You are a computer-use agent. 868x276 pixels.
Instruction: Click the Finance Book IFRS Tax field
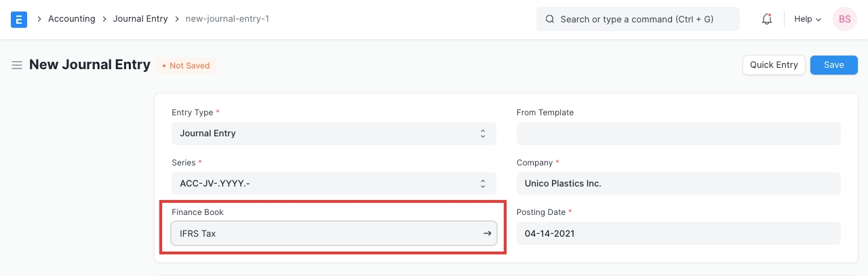pyautogui.click(x=325, y=233)
